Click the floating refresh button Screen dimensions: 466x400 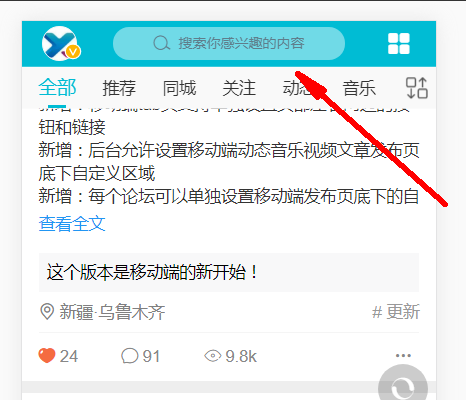point(403,387)
